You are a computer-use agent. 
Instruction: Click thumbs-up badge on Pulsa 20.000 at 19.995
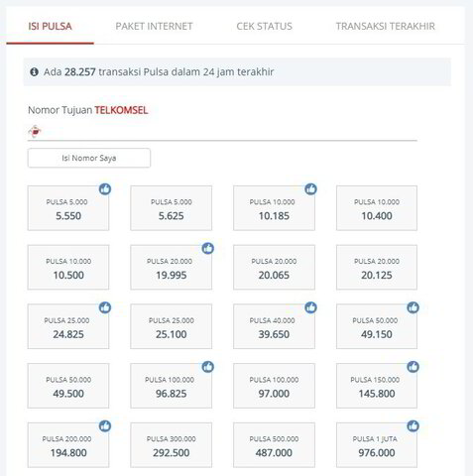point(208,248)
